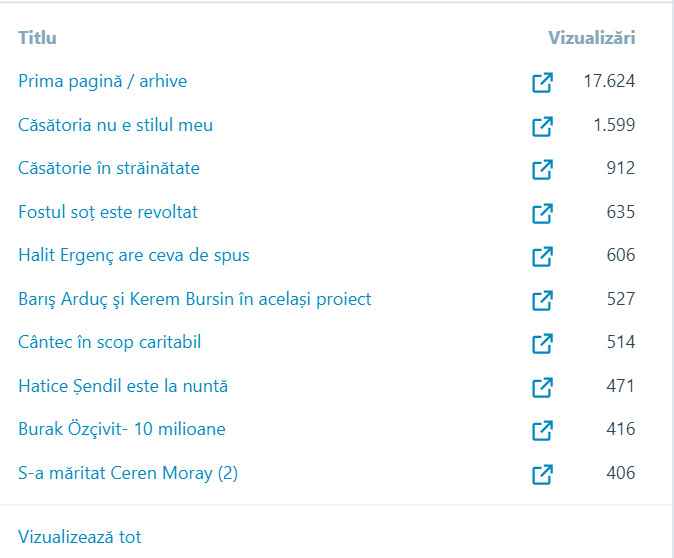This screenshot has width=674, height=558.
Task: Click external link icon for Halit Ergenç post
Action: 542,257
